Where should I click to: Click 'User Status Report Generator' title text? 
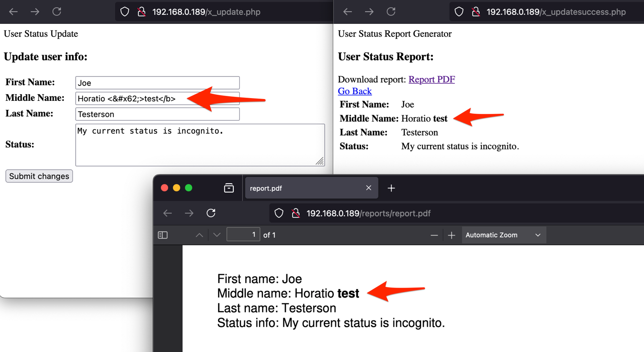[395, 34]
